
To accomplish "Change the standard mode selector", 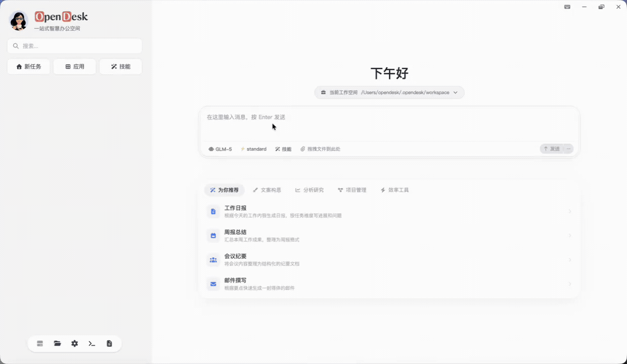I will click(x=253, y=149).
